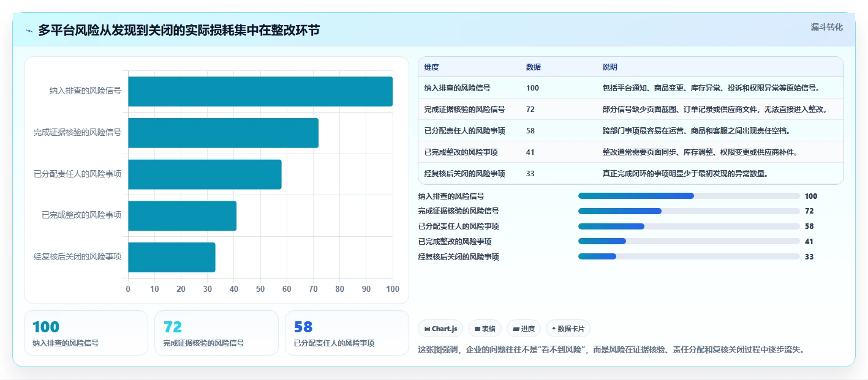Click the chart bar for 已完成整改的风险事项
868x380 pixels.
pos(182,216)
